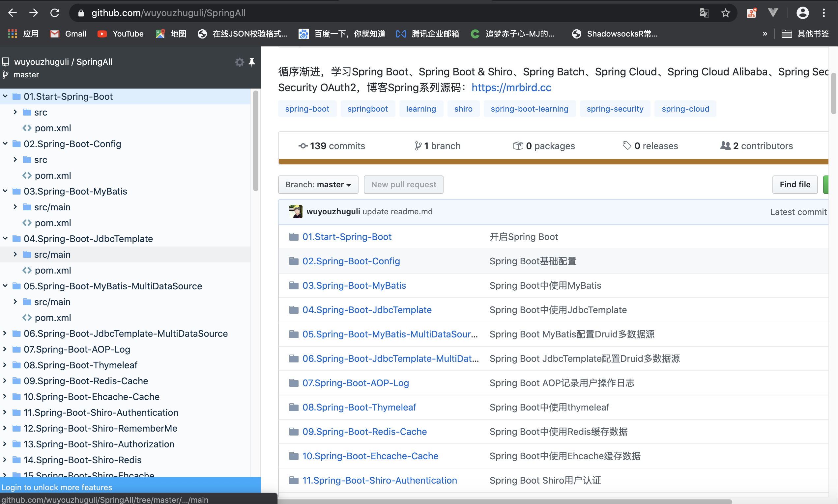Screen dimensions: 838x504
Task: Open Chrome three-dot menu
Action: [824, 13]
